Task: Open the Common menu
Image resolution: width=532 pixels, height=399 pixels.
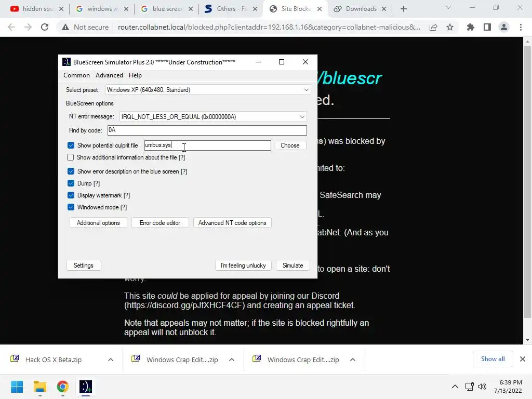Action: [77, 75]
